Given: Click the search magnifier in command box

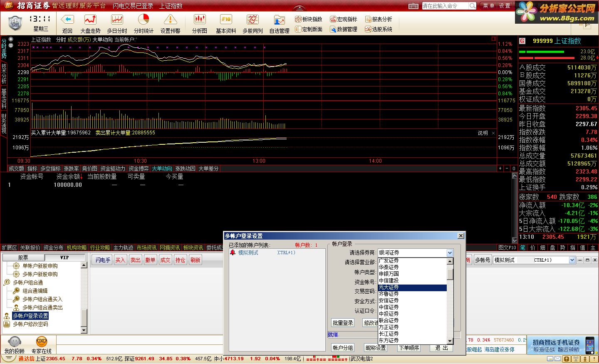Looking at the screenshot, I should 473,6.
